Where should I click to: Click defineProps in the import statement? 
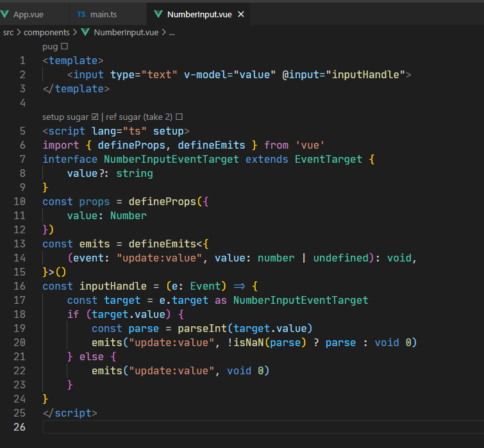[x=131, y=145]
